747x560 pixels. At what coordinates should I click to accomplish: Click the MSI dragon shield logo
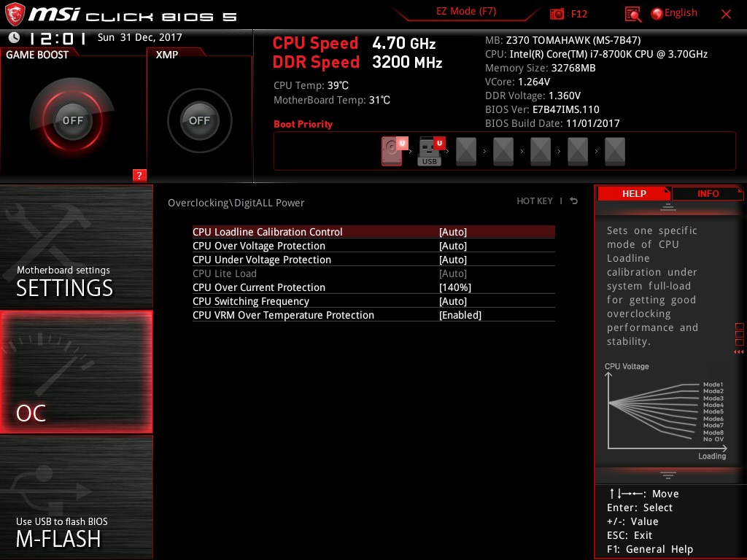point(15,15)
